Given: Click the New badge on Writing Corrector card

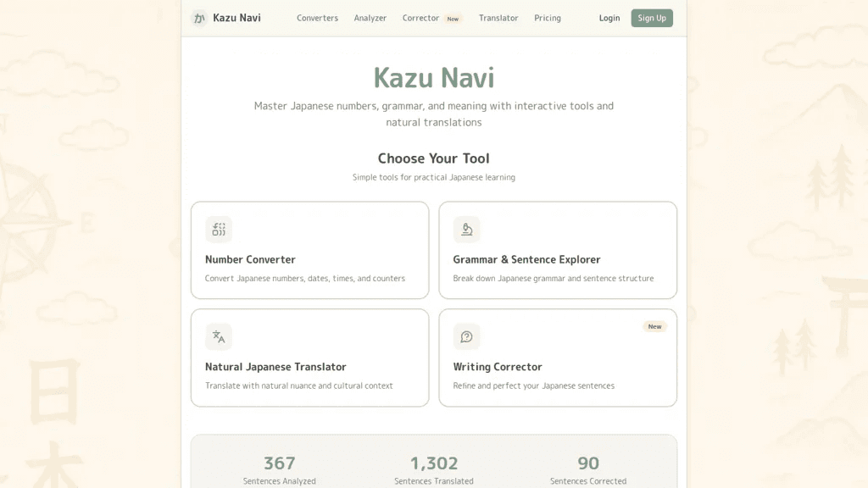Looking at the screenshot, I should click(x=655, y=326).
